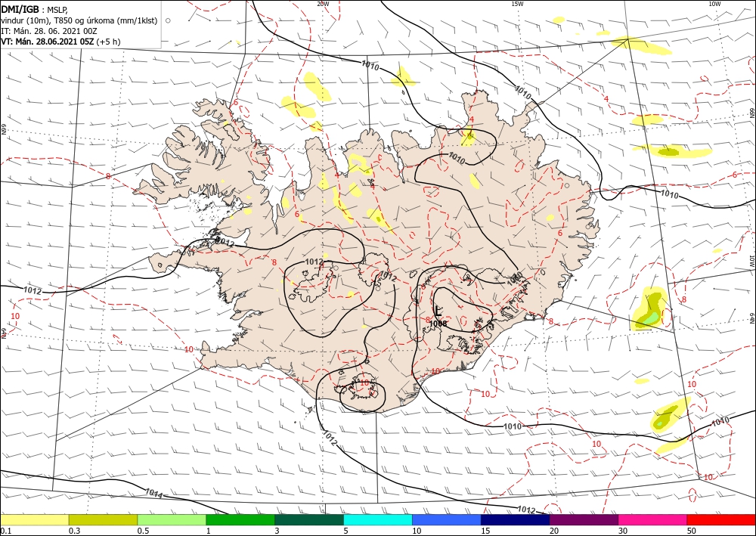The width and height of the screenshot is (756, 536).
Task: Click the legend scale value '15'
Action: tap(485, 531)
